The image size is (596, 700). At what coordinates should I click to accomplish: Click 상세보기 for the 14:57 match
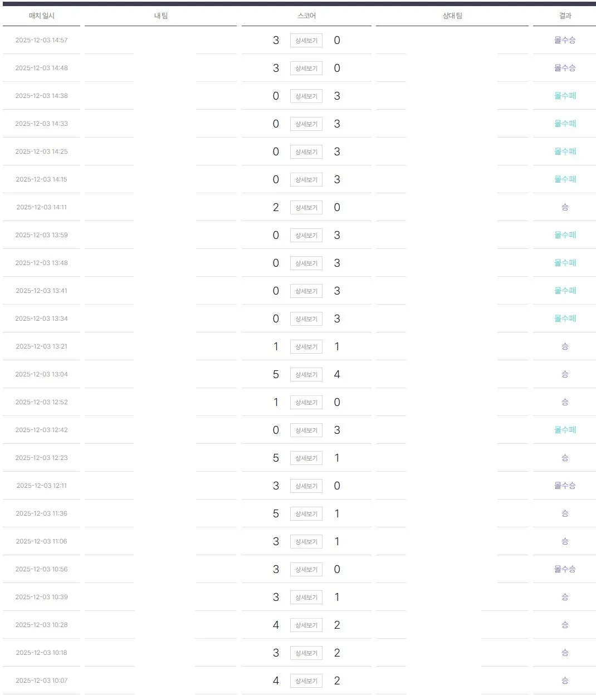point(306,41)
